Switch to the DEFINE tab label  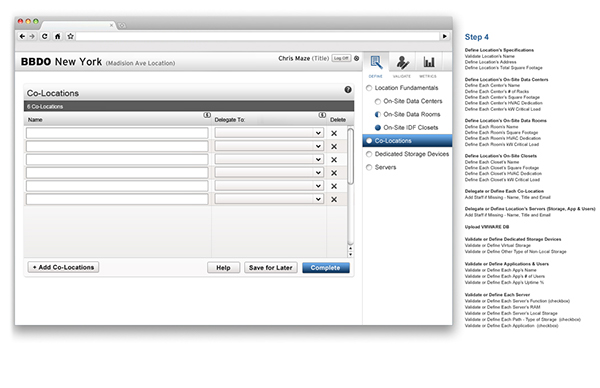click(x=376, y=77)
